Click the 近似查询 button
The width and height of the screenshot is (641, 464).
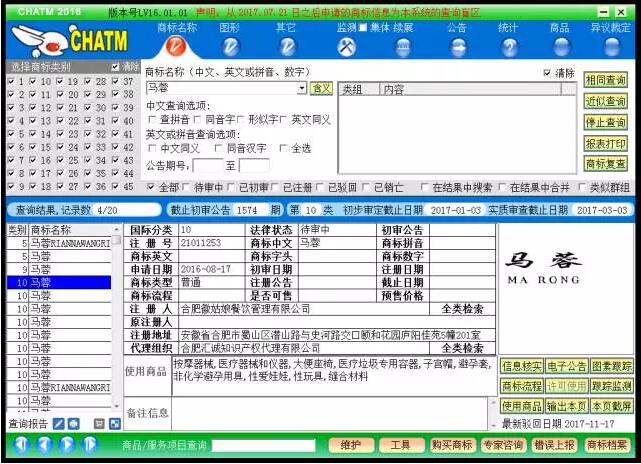point(606,101)
